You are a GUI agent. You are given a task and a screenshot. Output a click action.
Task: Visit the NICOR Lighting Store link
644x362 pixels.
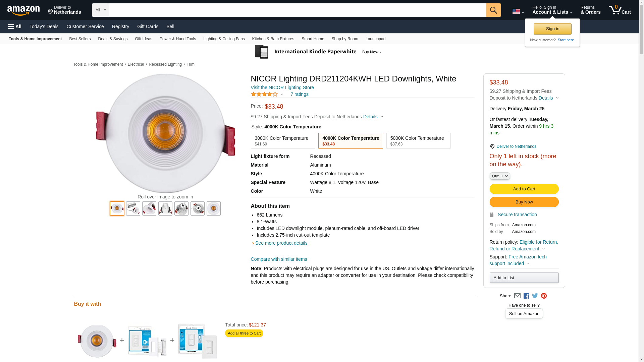(x=282, y=87)
